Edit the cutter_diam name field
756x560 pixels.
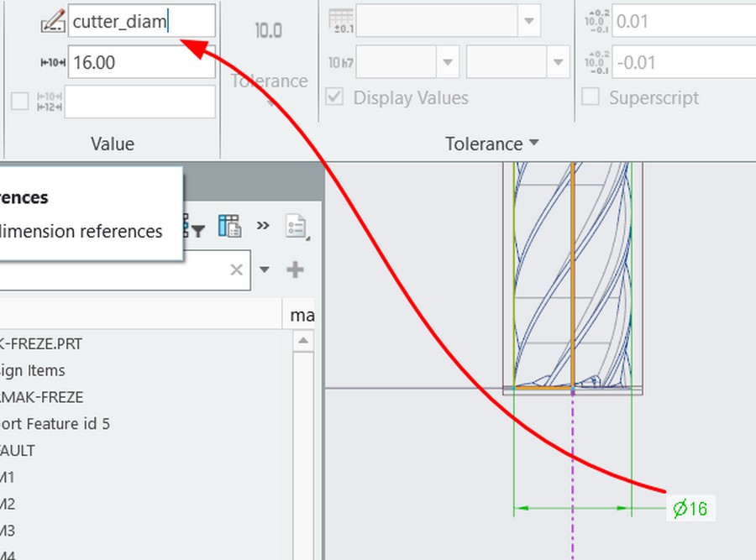point(141,21)
